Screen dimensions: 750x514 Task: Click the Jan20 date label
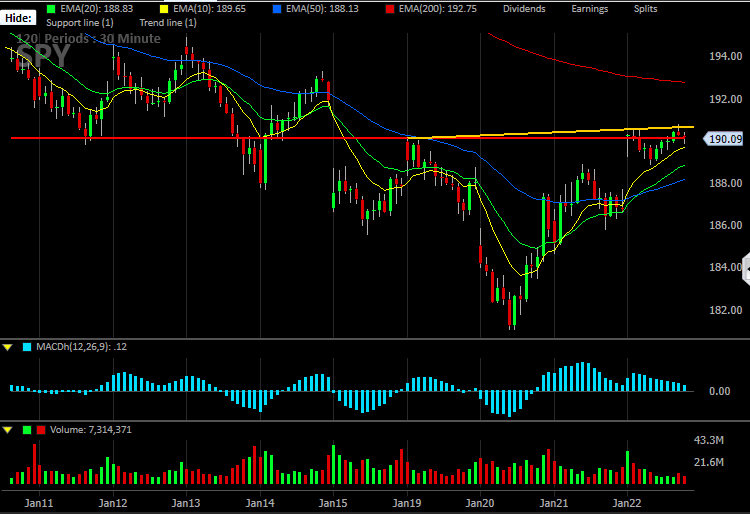[x=480, y=503]
